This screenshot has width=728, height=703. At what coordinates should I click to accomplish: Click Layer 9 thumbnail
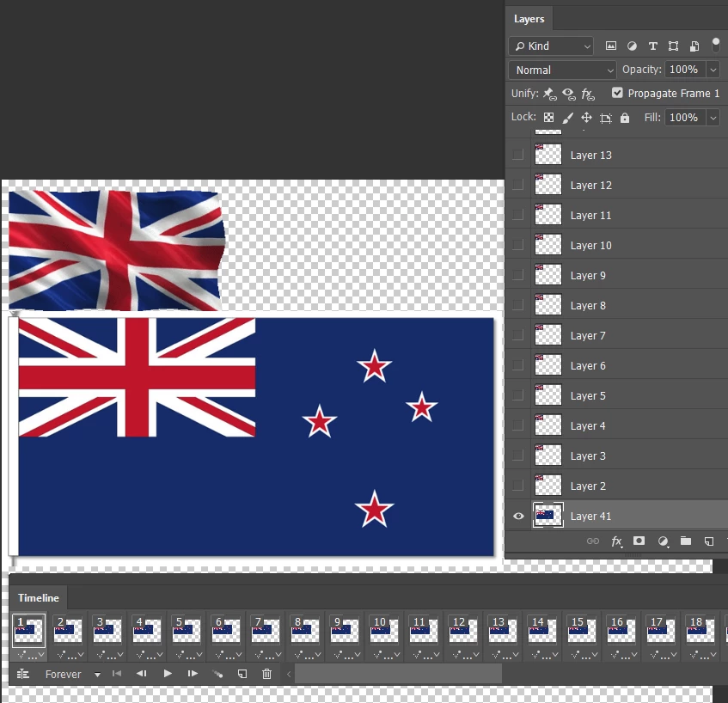pyautogui.click(x=548, y=275)
